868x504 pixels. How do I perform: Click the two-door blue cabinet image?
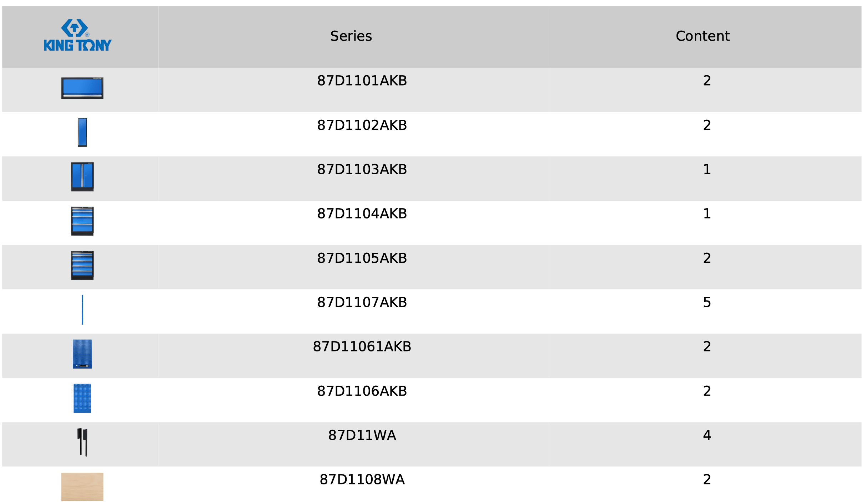[82, 177]
